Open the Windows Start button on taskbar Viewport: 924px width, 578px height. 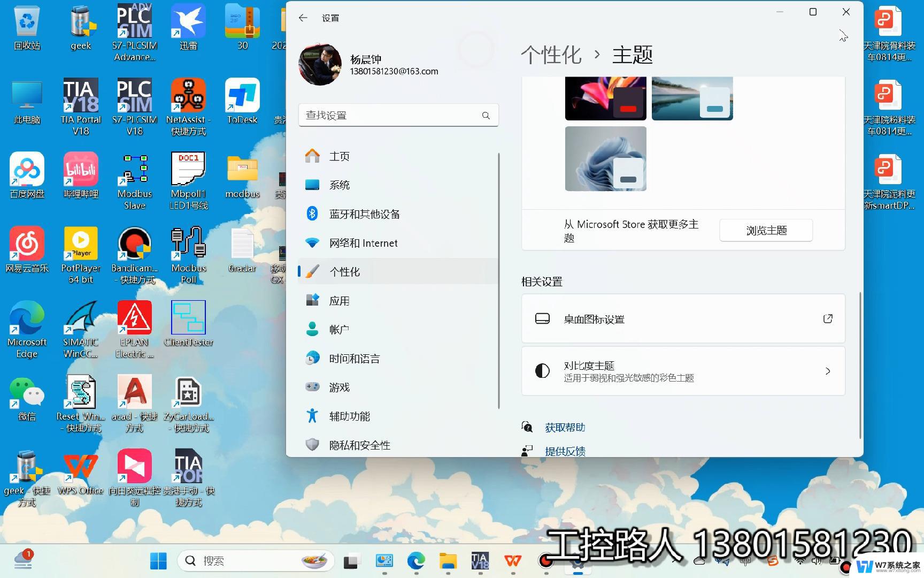(158, 561)
